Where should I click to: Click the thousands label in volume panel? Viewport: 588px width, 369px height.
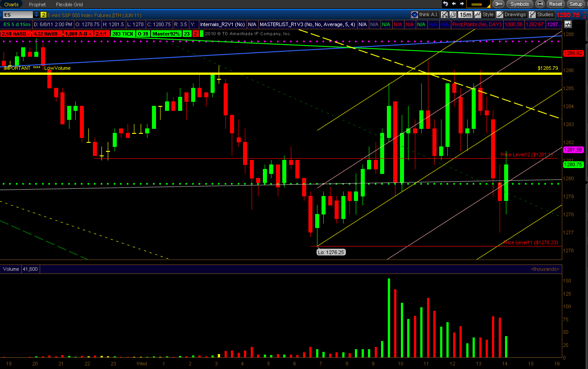tap(545, 269)
